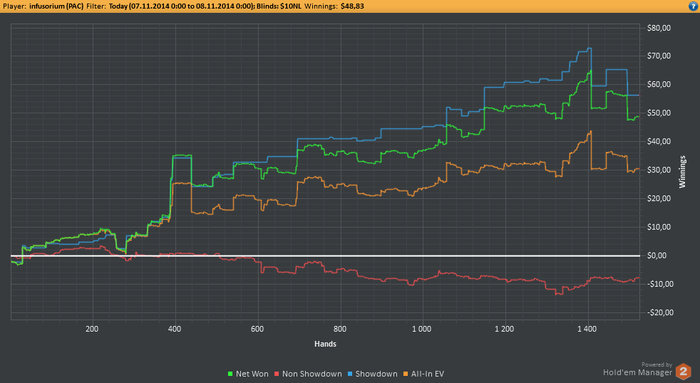Click the Hold'em Manager 2 logo badge
This screenshot has width=700, height=383.
click(x=683, y=371)
